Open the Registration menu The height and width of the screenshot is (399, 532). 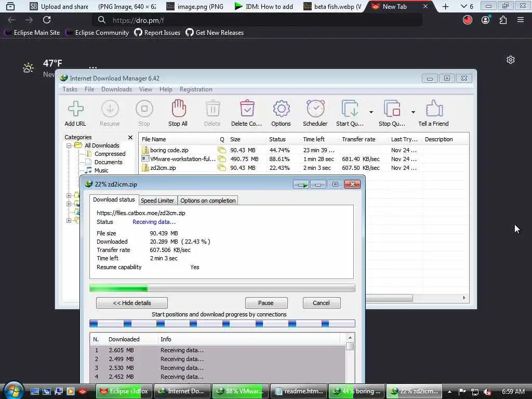(196, 89)
